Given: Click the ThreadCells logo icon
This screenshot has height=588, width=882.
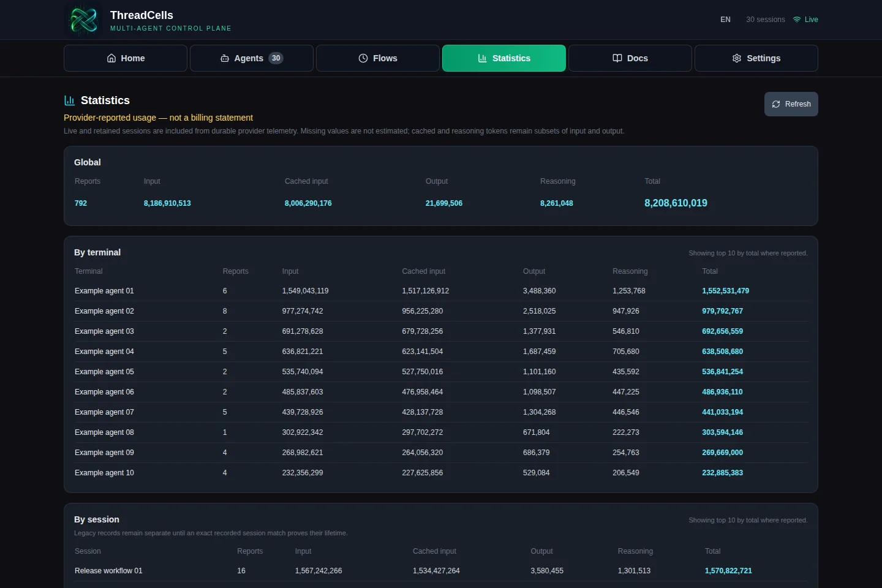Looking at the screenshot, I should pyautogui.click(x=83, y=20).
